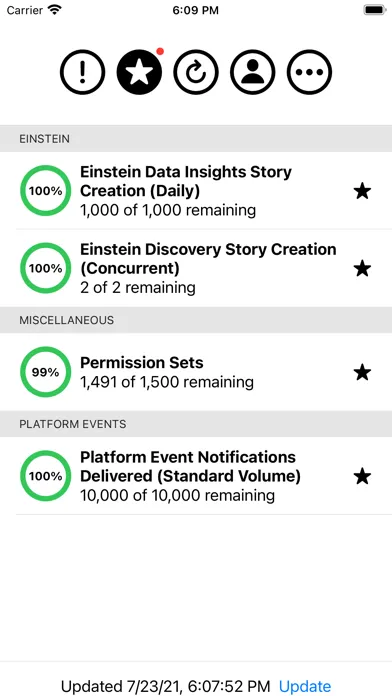Click the 99% progress ring for Permission Sets
The height and width of the screenshot is (696, 392).
point(45,372)
